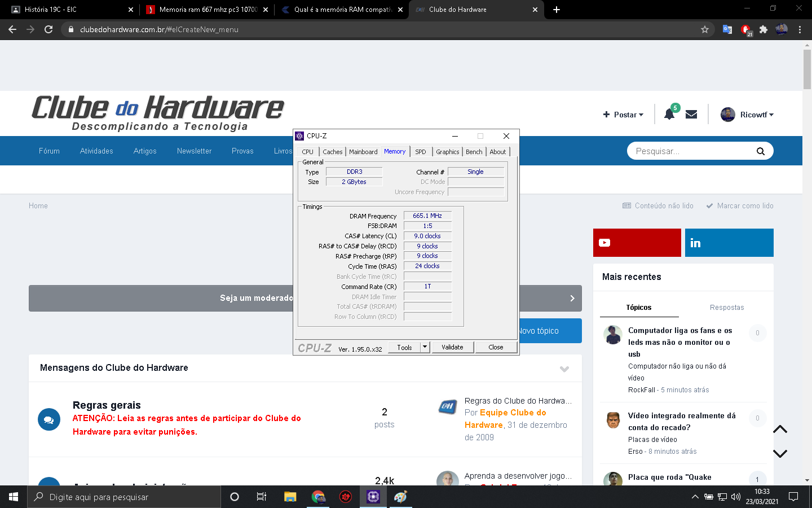The height and width of the screenshot is (508, 812).
Task: Open 'Vídeo integrado realmente dá conta' topic
Action: tap(682, 422)
